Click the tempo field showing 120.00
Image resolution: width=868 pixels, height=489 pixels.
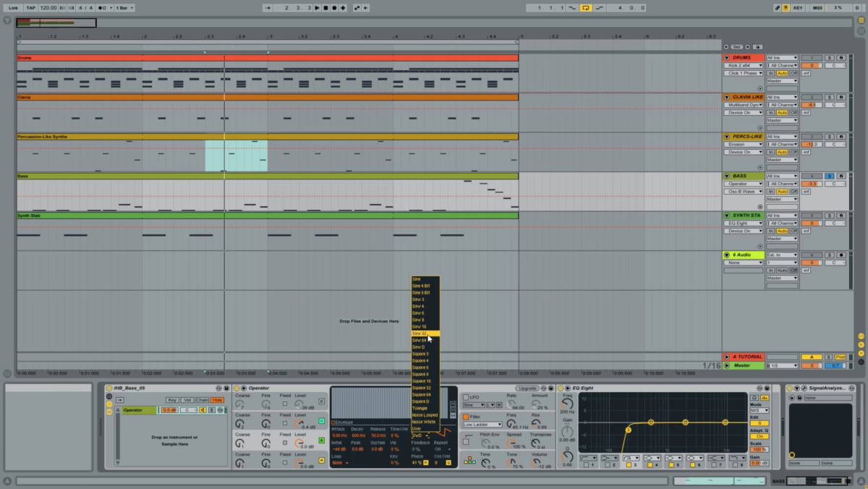[x=48, y=8]
